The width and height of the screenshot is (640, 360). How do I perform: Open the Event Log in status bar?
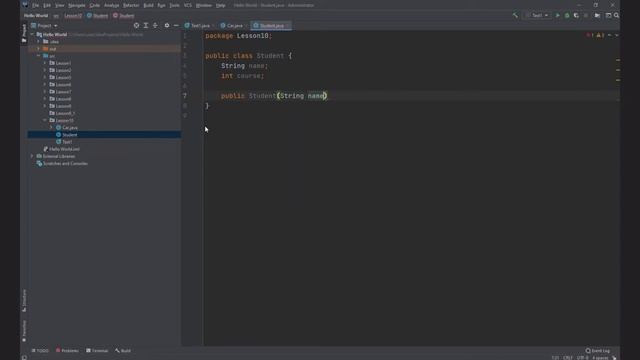598,351
